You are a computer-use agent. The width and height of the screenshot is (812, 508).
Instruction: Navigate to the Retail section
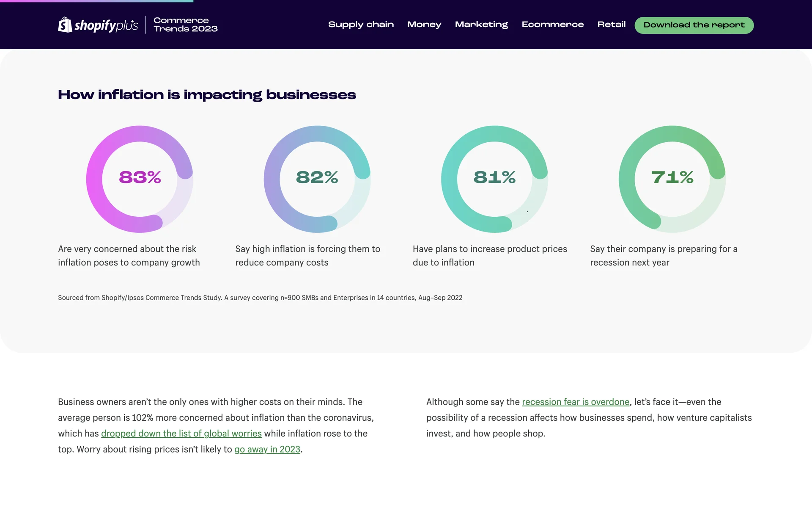611,25
